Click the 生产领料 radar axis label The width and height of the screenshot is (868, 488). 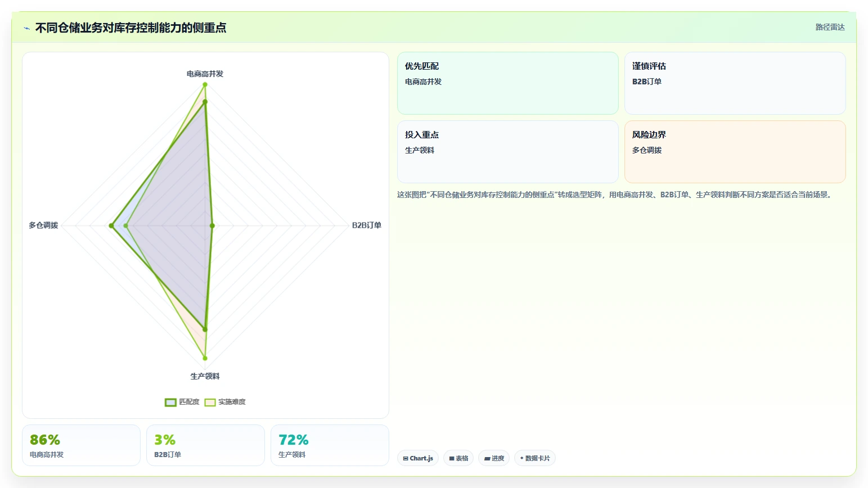pos(205,376)
